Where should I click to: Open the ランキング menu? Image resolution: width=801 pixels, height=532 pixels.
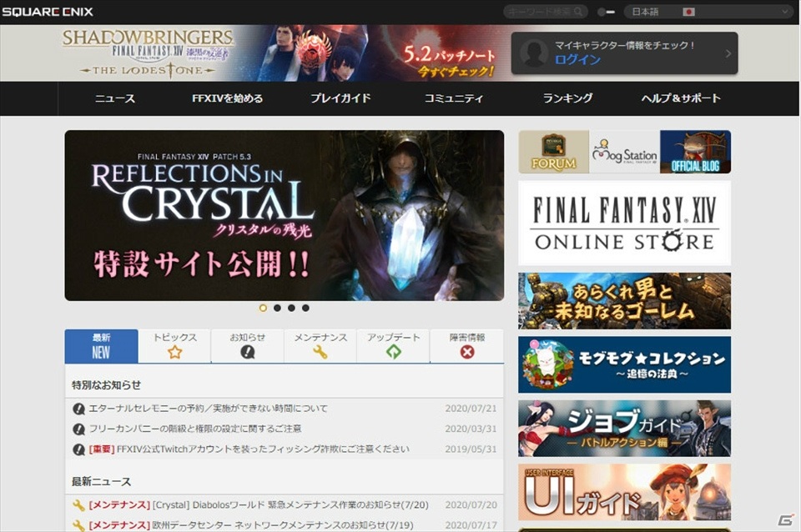point(567,98)
